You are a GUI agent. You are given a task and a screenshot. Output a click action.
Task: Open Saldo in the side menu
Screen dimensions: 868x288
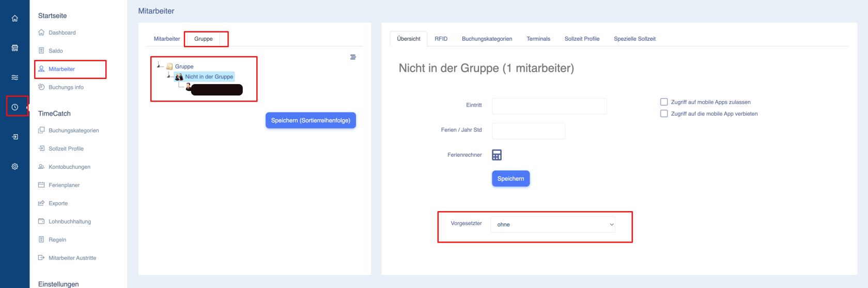coord(56,51)
